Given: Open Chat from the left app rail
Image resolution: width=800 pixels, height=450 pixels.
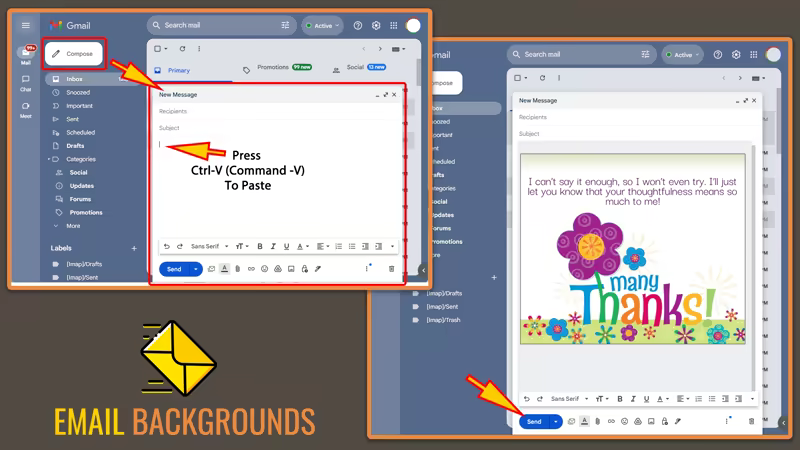Looking at the screenshot, I should [x=26, y=82].
